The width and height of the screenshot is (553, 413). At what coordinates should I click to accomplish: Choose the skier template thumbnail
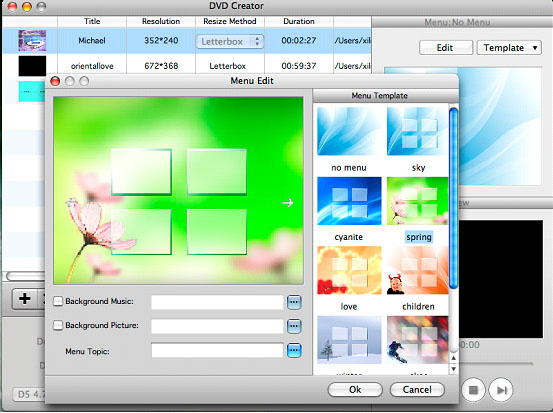418,340
